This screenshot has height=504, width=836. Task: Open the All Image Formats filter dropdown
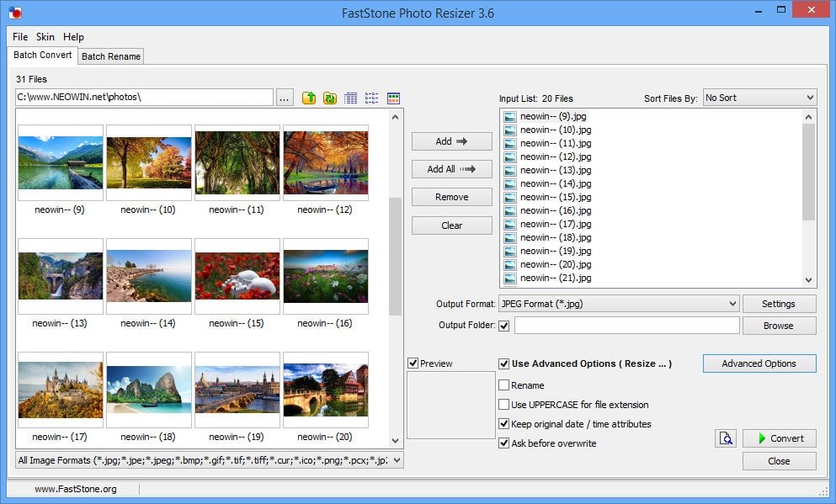[210, 460]
